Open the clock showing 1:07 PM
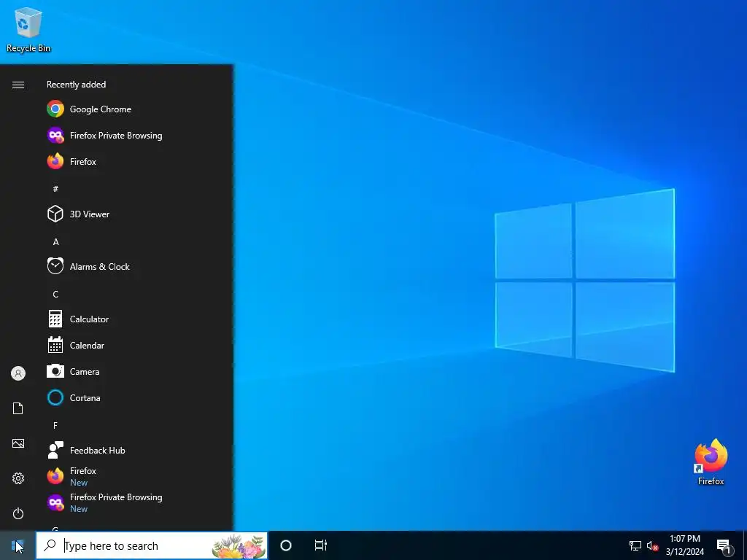This screenshot has height=560, width=747. (x=684, y=545)
